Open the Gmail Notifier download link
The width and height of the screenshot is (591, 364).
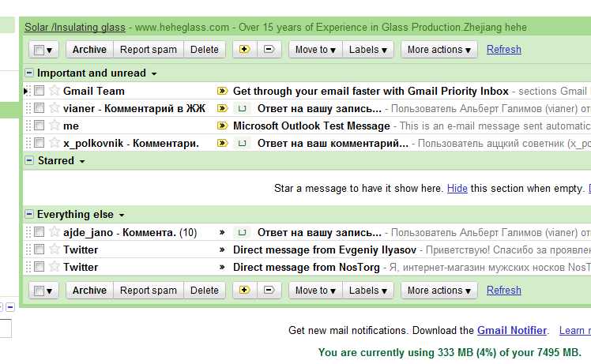511,330
